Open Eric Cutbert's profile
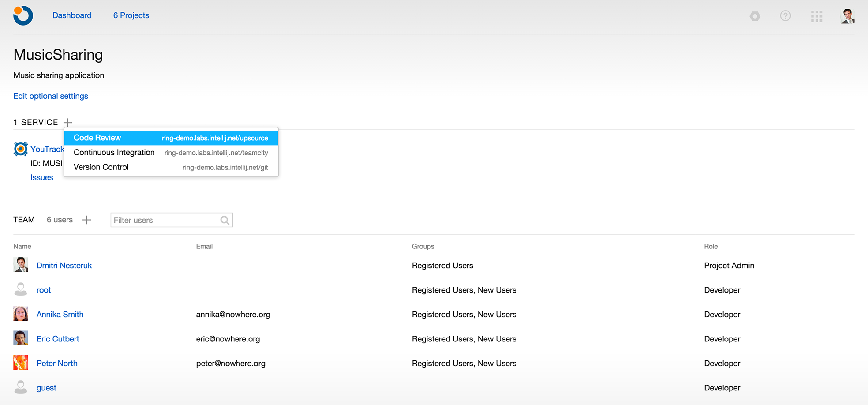 pos(58,339)
